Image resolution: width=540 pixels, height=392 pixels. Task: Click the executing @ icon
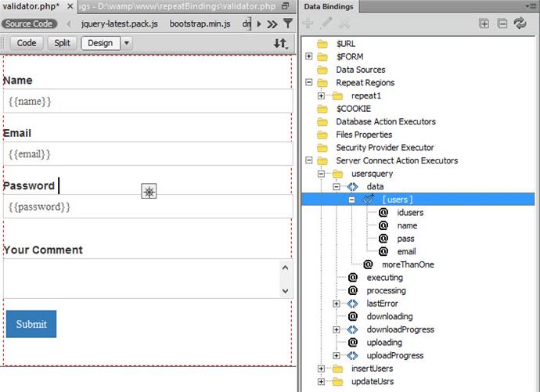[x=353, y=278]
